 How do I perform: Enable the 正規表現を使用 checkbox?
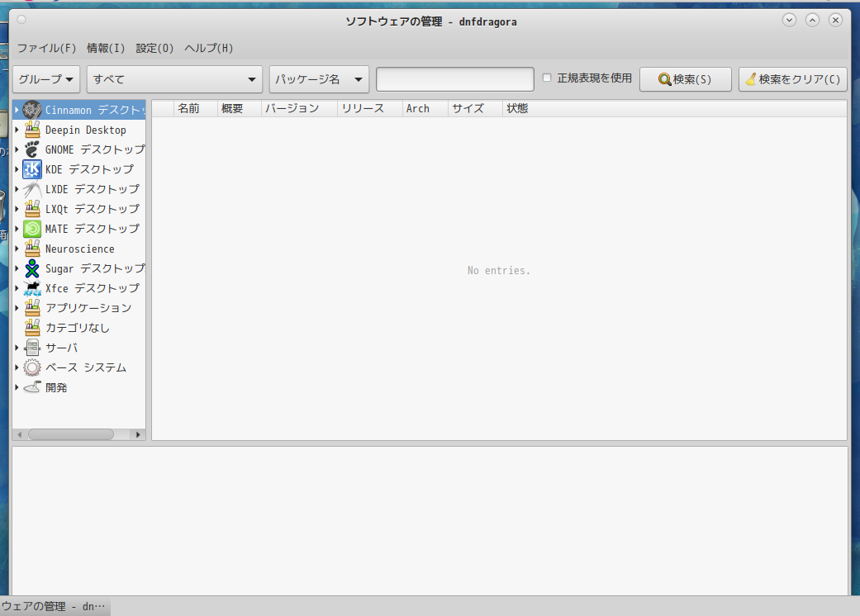547,78
